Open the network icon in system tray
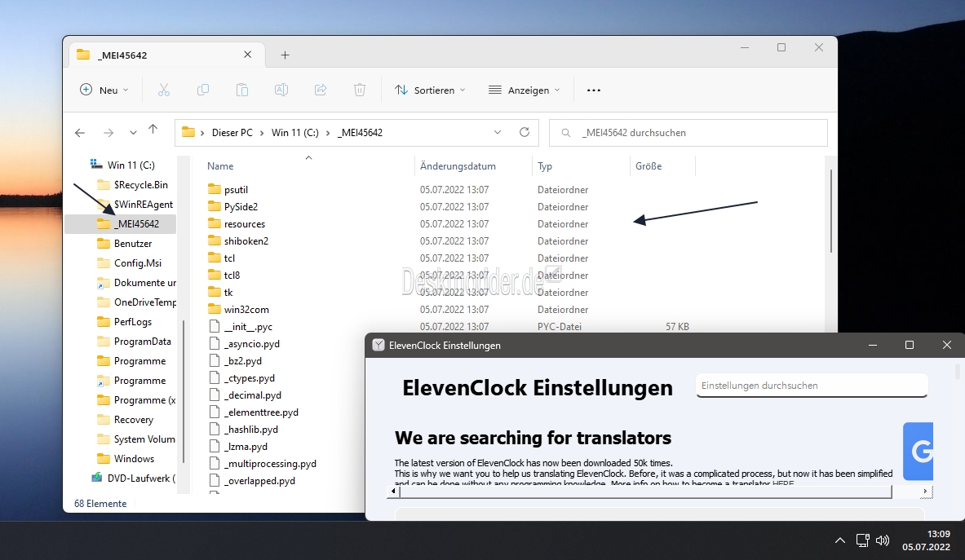Screen dimensions: 965x560 click(x=862, y=540)
